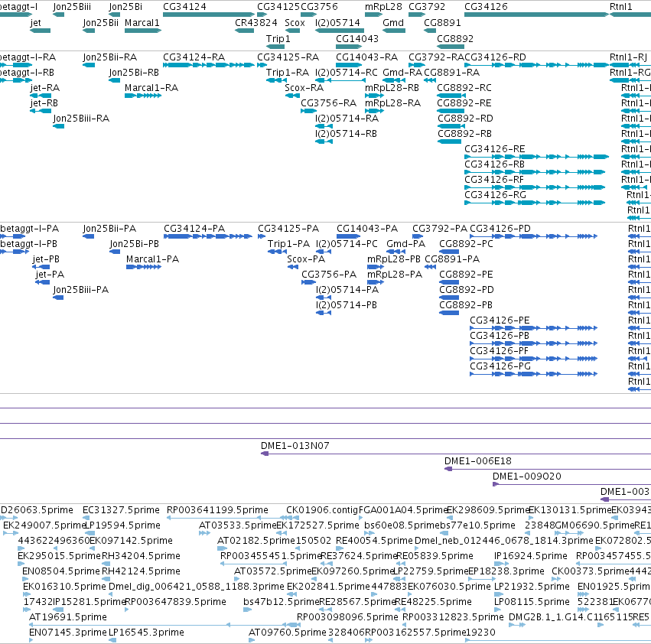Screen dimensions: 651x644
Task: Select the AT03533.5prime EST label
Action: pyautogui.click(x=237, y=525)
